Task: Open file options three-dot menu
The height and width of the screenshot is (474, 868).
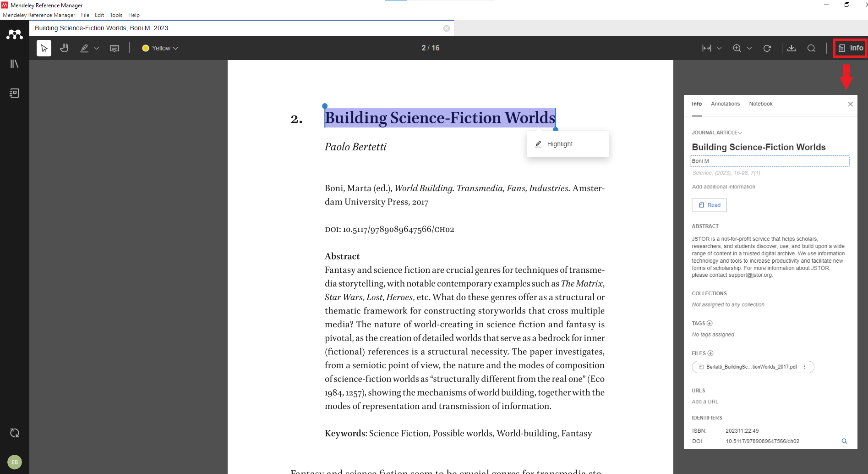Action: (x=804, y=367)
